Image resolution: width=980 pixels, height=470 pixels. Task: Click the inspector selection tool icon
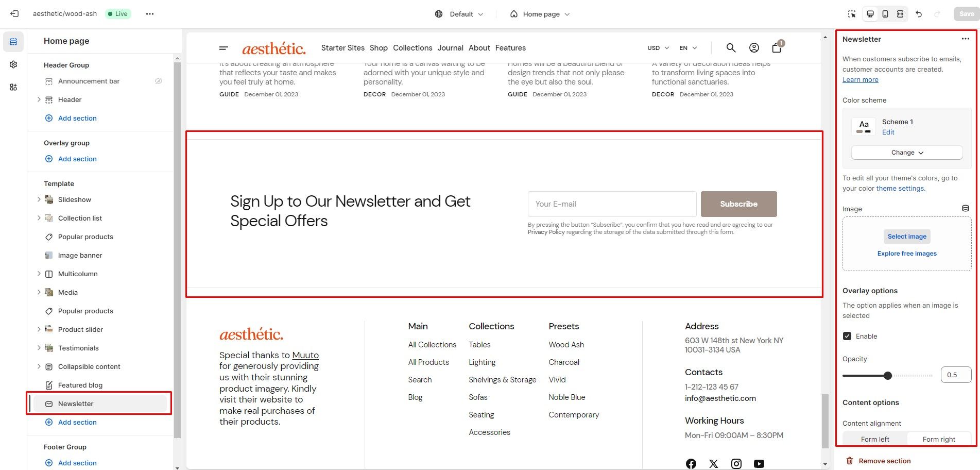coord(852,14)
